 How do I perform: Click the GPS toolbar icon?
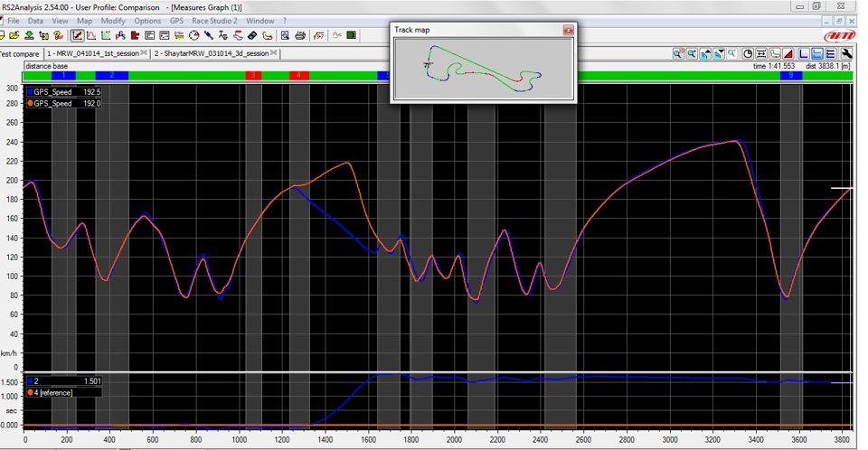[120, 35]
